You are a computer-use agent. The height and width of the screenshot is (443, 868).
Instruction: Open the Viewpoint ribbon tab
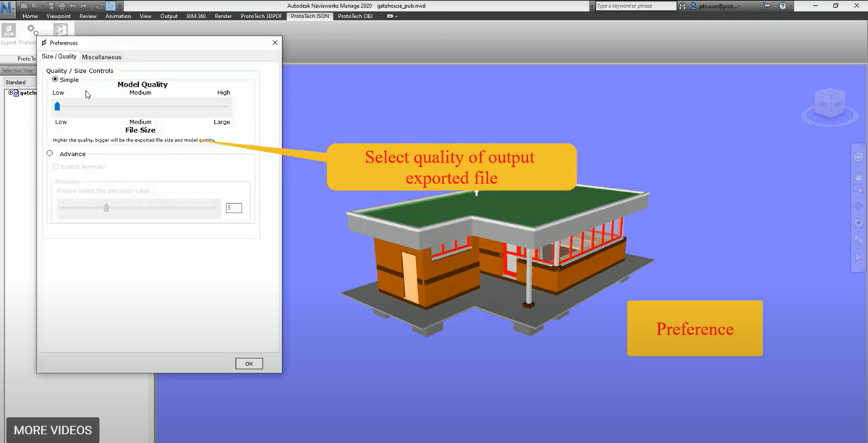[x=59, y=16]
